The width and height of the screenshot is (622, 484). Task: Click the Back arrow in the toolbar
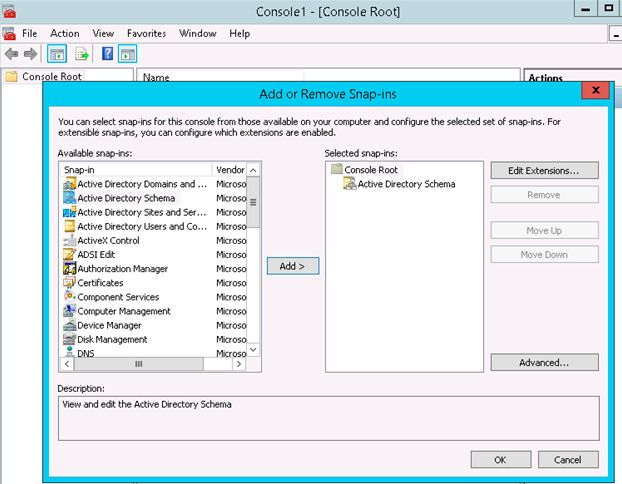(x=11, y=54)
